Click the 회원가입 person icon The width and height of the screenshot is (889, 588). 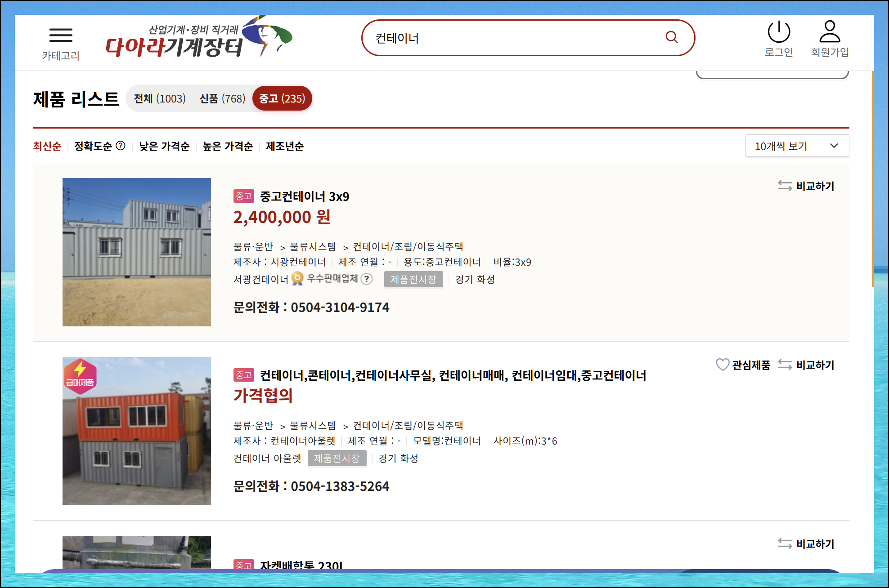[x=830, y=32]
